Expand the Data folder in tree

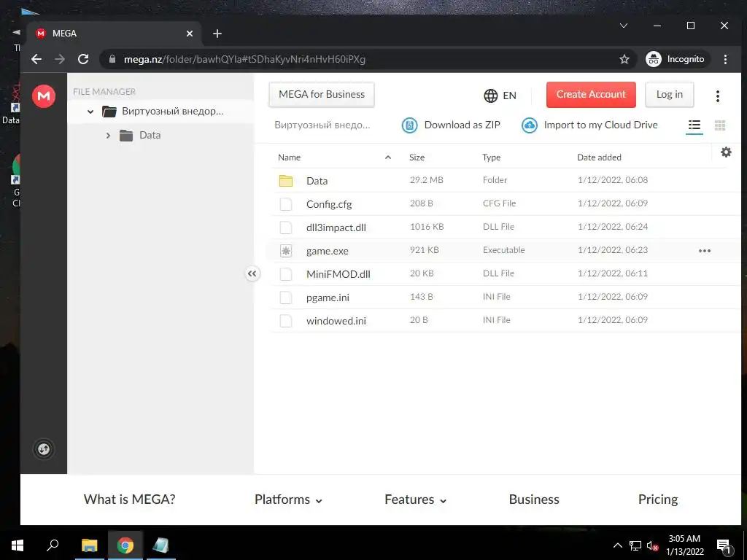108,136
